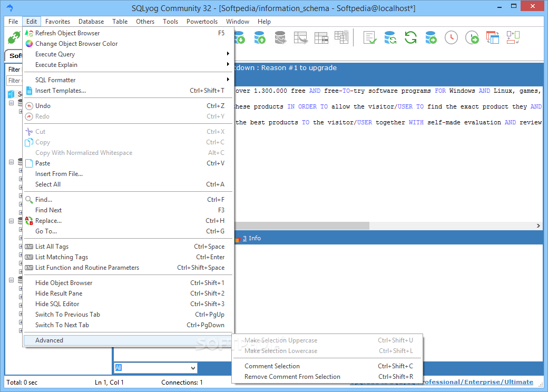
Task: Choose Switch To Next Tab entry
Action: 128,325
